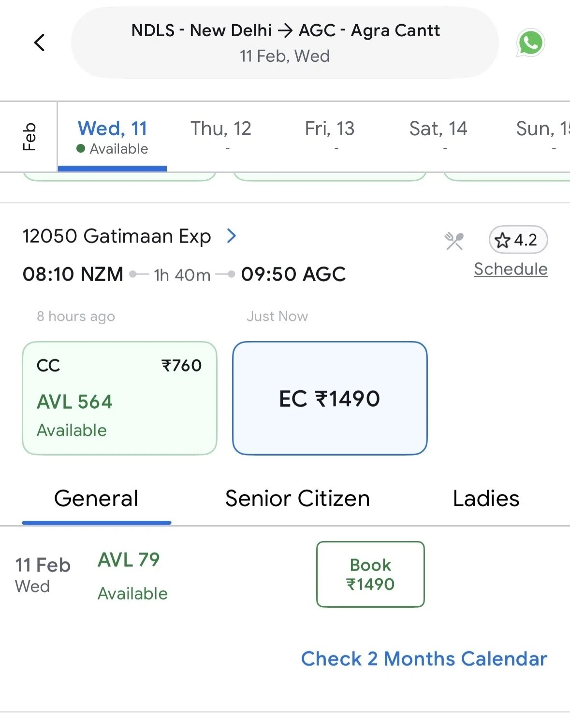The height and width of the screenshot is (728, 570).
Task: Open the Feb month selector
Action: click(x=29, y=137)
